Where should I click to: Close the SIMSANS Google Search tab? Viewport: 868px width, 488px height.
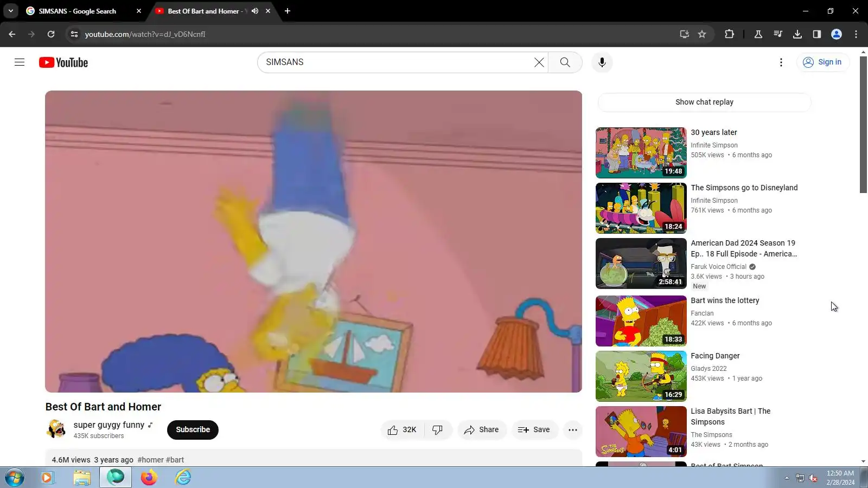tap(139, 11)
